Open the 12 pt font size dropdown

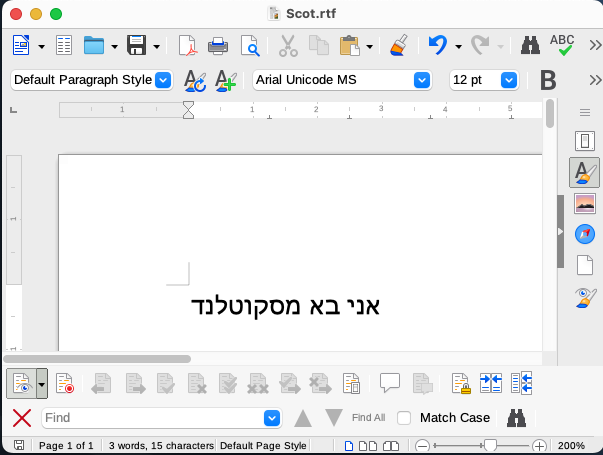508,80
